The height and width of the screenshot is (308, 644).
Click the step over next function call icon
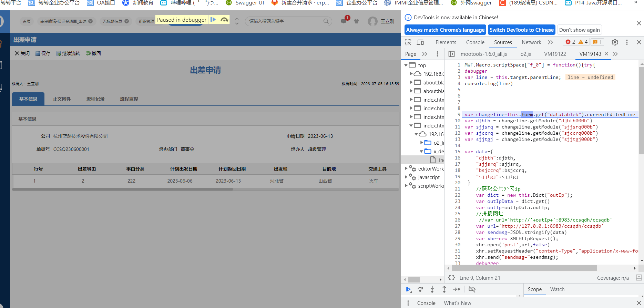tap(420, 289)
